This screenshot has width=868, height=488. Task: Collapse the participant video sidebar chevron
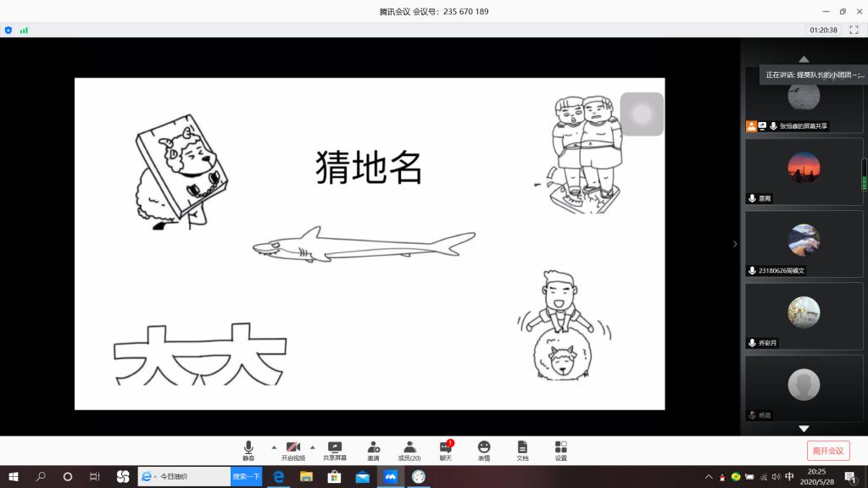[735, 244]
